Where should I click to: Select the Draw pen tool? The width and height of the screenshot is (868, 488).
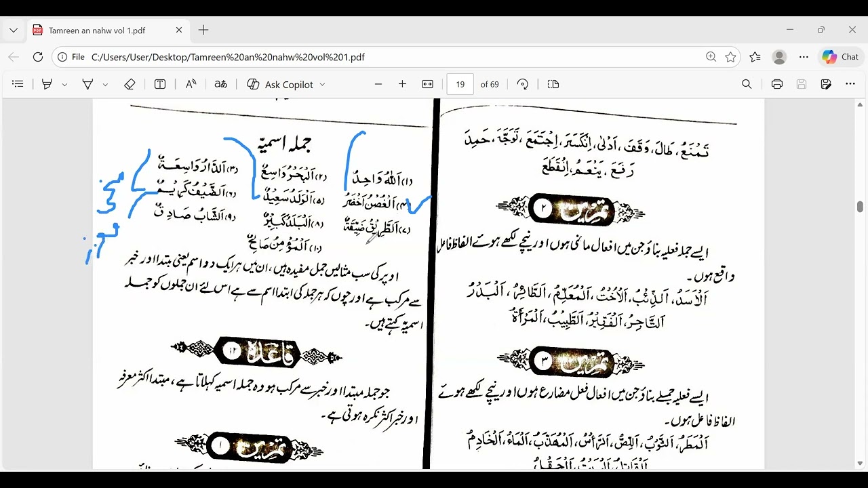coord(87,84)
